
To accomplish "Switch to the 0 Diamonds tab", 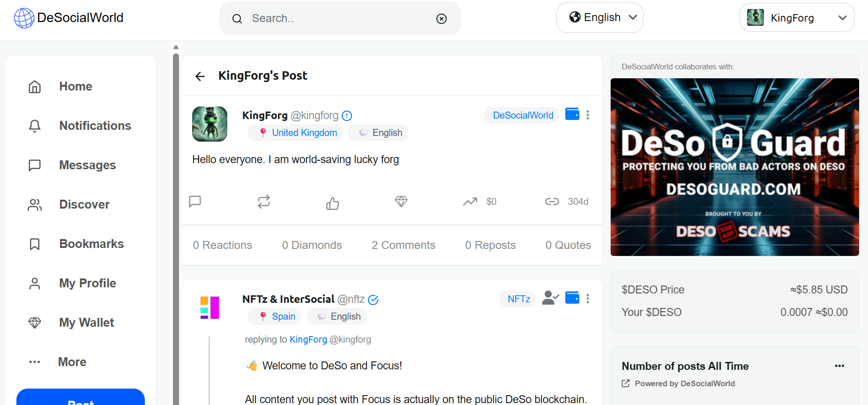I will click(x=312, y=245).
